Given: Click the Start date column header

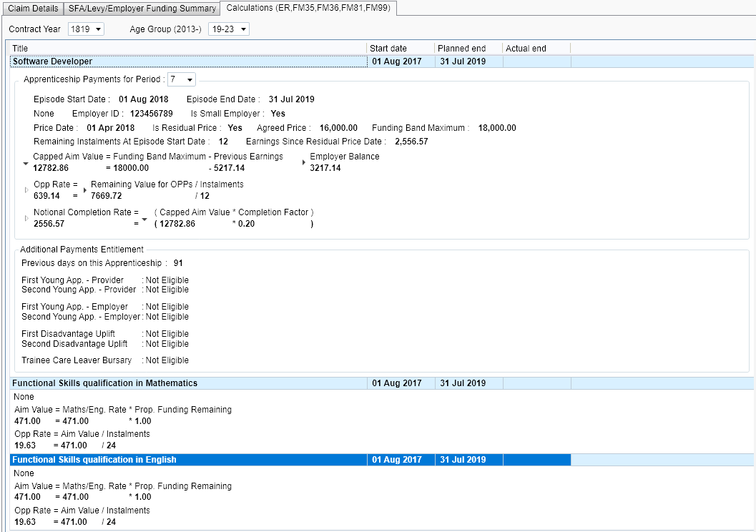Looking at the screenshot, I should click(401, 48).
